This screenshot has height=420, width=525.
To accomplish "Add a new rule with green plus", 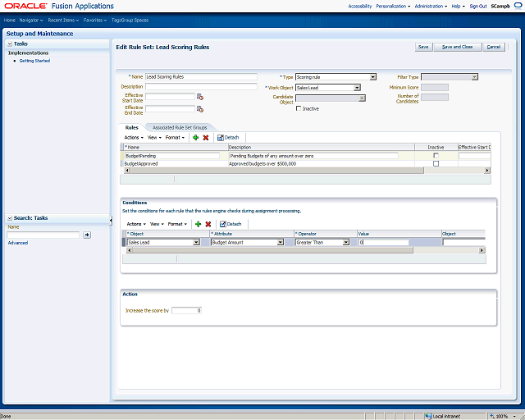I will [x=196, y=137].
